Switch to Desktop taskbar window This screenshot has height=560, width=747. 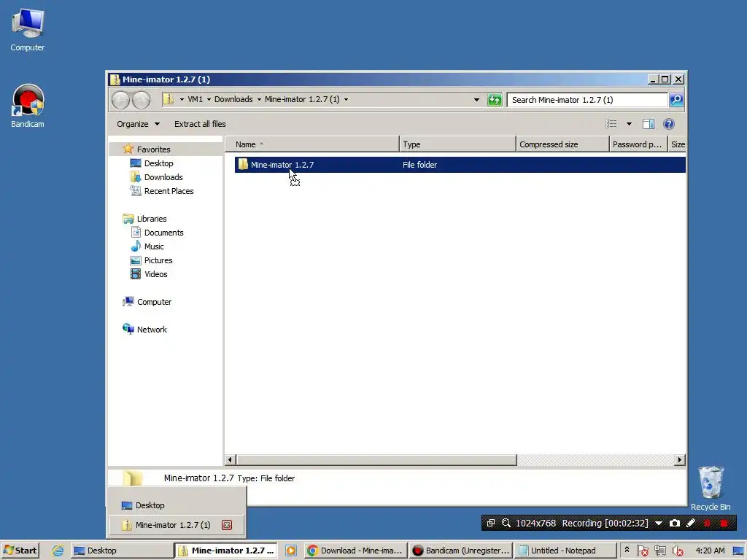122,551
